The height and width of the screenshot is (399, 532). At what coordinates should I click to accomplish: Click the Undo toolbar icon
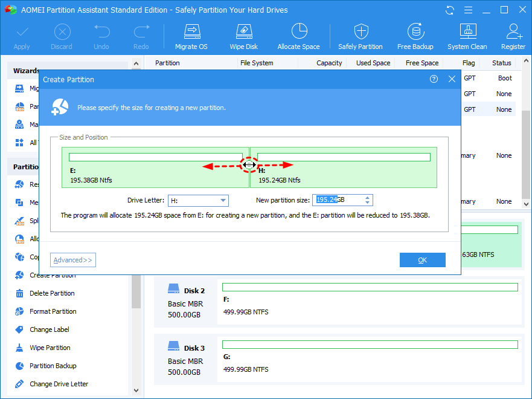[101, 37]
